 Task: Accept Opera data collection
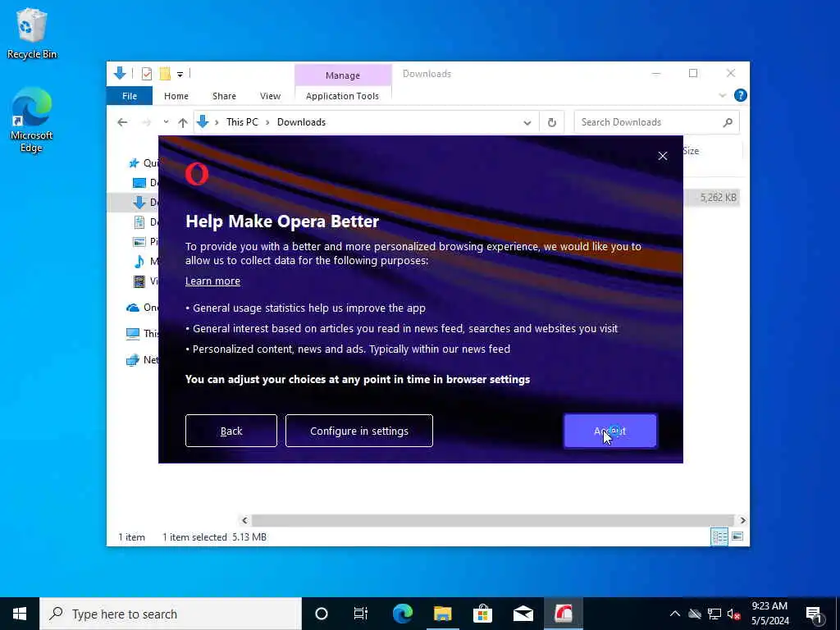coord(609,431)
